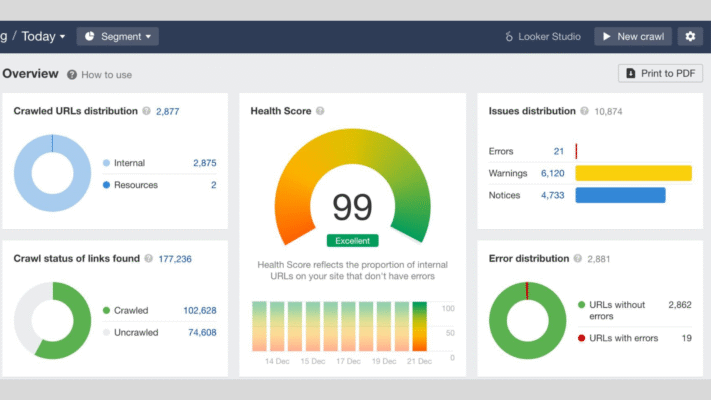
Task: Click the Looker Studio icon link
Action: click(x=543, y=36)
